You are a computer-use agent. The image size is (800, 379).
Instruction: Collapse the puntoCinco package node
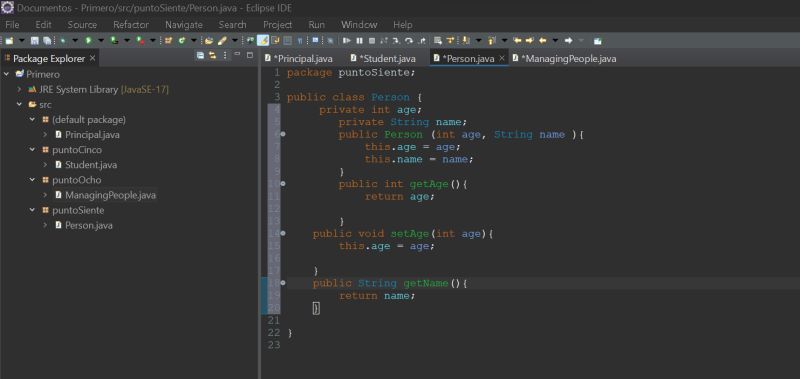point(32,150)
